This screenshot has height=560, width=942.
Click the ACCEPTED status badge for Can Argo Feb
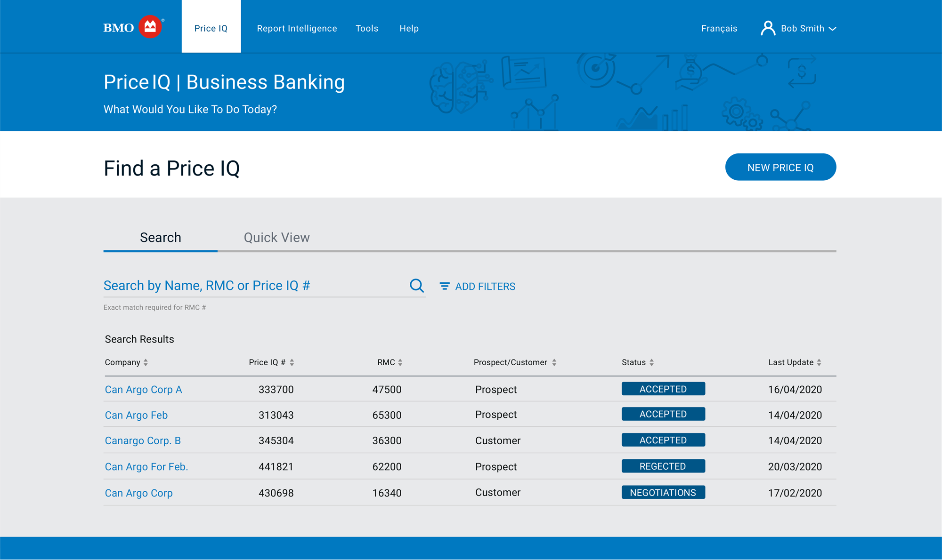click(663, 414)
